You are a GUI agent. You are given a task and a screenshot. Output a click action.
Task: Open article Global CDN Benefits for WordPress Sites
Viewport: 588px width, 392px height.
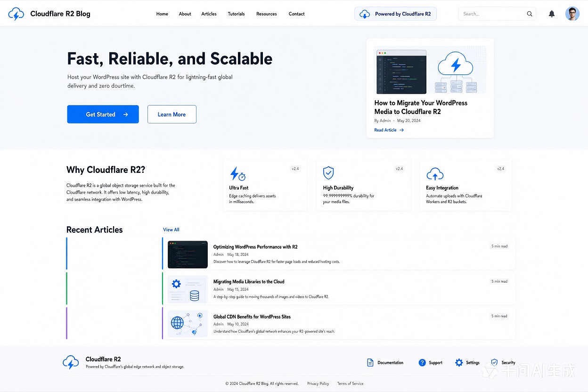pos(252,317)
